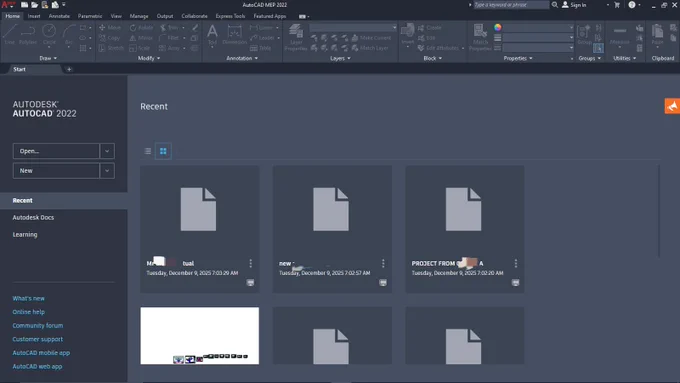Switch recent files to grid view
The height and width of the screenshot is (383, 680).
pyautogui.click(x=163, y=151)
